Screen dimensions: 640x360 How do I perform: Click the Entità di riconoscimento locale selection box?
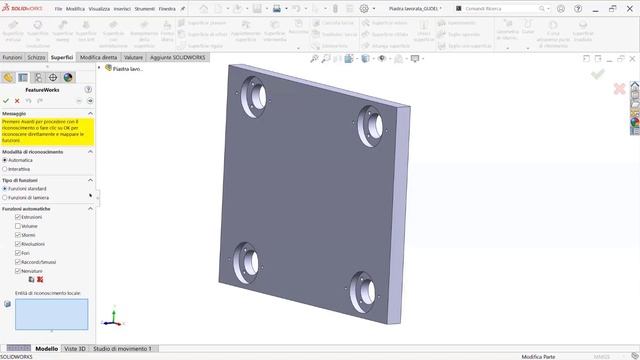(51, 314)
